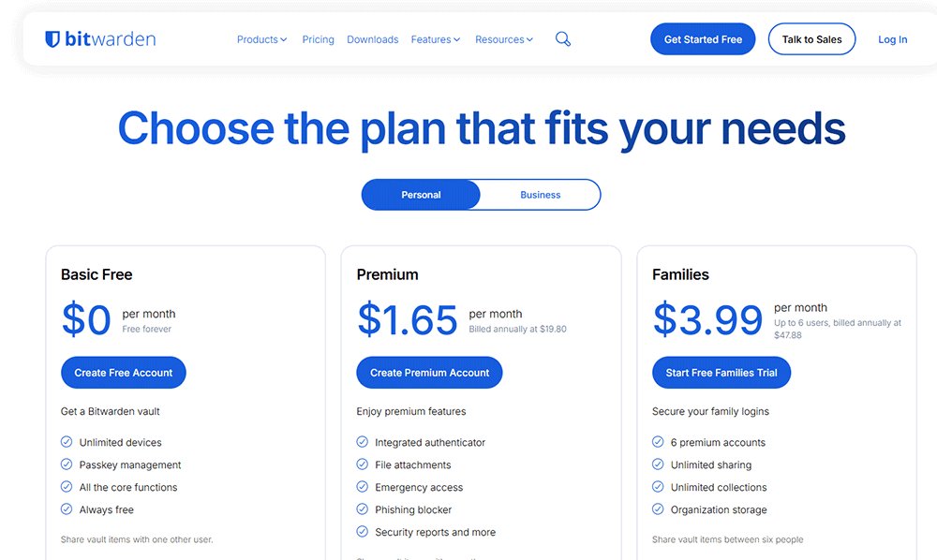Viewport: 937px width, 560px height.
Task: Click the checkmark beside Emergency access
Action: (362, 487)
